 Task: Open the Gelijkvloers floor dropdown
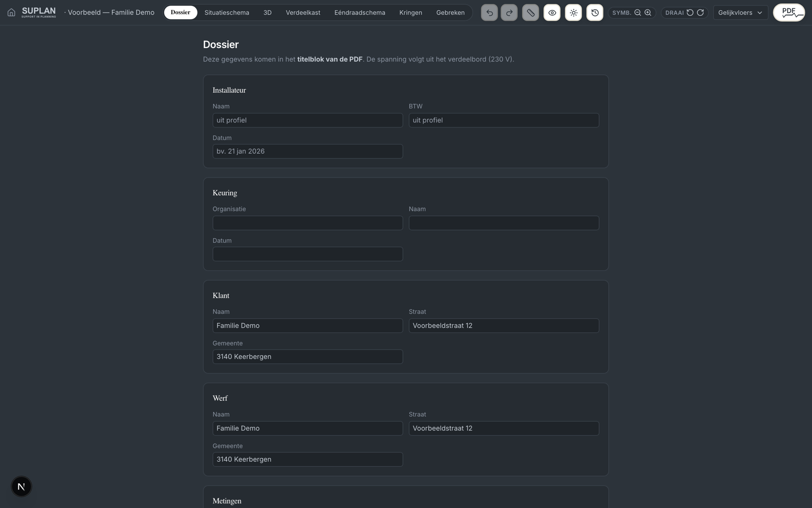[x=740, y=12]
